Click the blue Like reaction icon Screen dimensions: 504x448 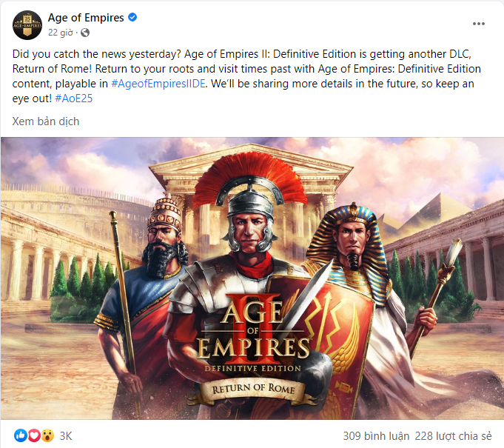(x=20, y=435)
